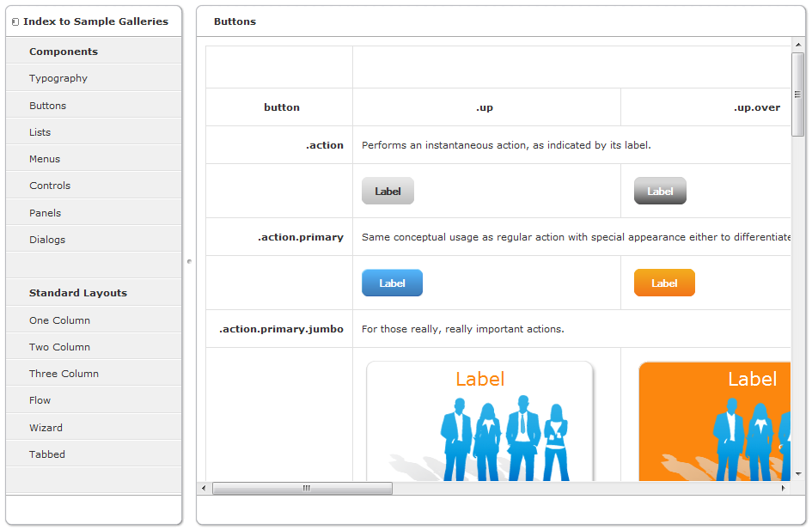Open the Two Column layout

94,347
